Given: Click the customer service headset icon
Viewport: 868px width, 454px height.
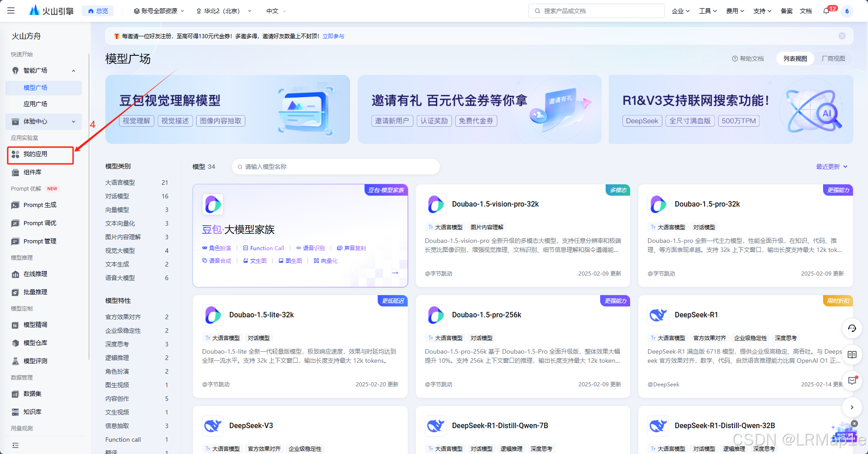Looking at the screenshot, I should 852,328.
